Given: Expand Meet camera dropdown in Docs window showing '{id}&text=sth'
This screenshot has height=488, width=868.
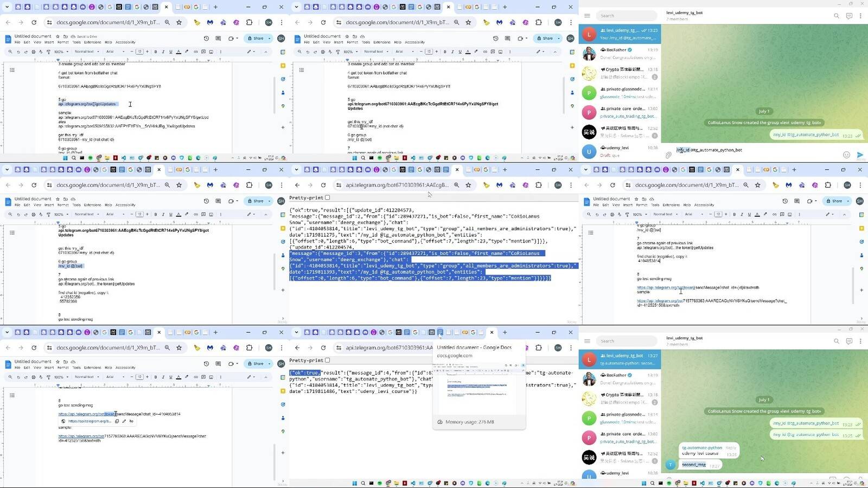Looking at the screenshot, I should [815, 201].
